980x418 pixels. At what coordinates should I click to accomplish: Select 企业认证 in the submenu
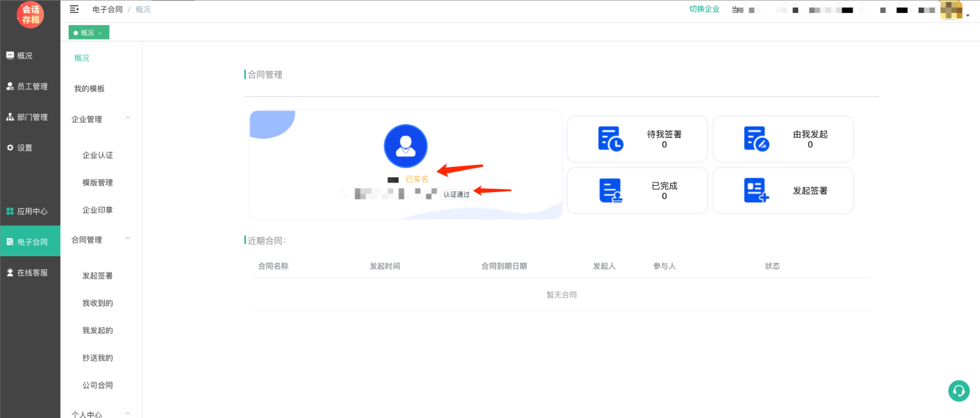pyautogui.click(x=98, y=155)
